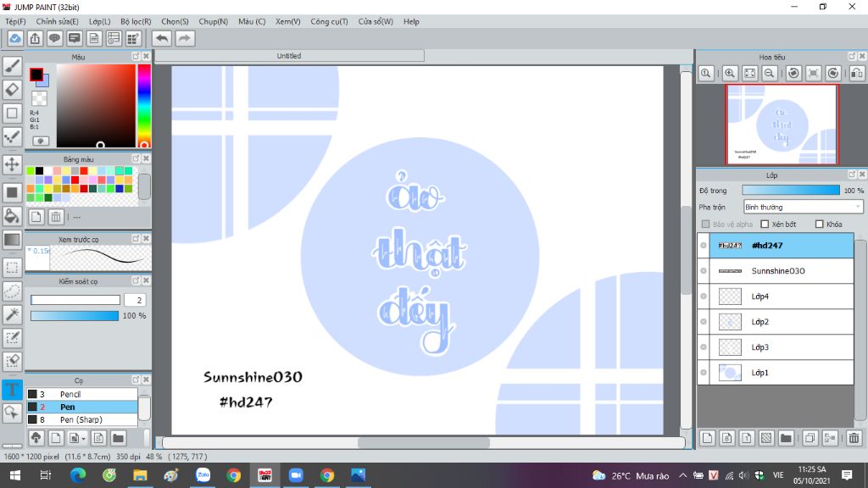Click the Undo arrow in toolbar
The height and width of the screenshot is (488, 868).
tap(162, 38)
